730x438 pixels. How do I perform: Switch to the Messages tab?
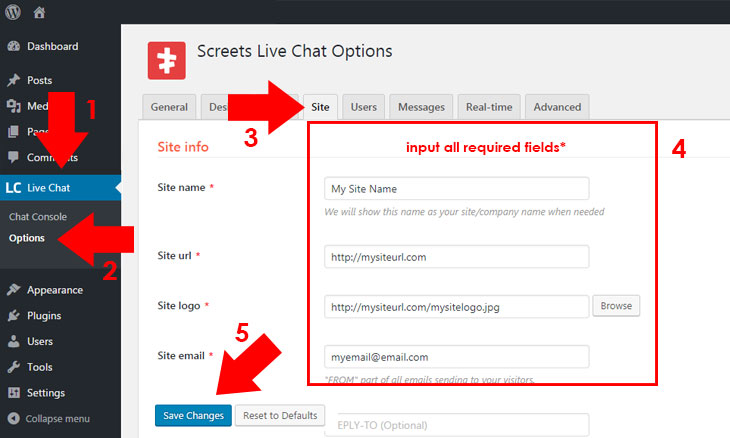click(x=421, y=107)
